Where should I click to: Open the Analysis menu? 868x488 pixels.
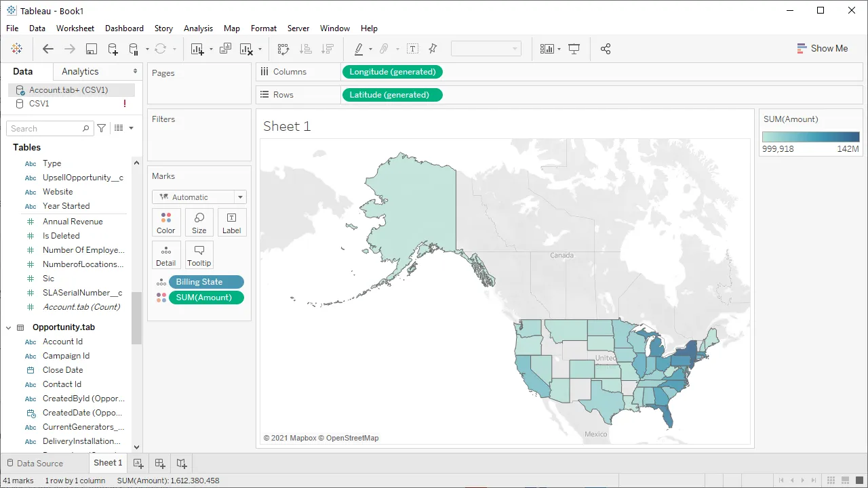tap(198, 28)
